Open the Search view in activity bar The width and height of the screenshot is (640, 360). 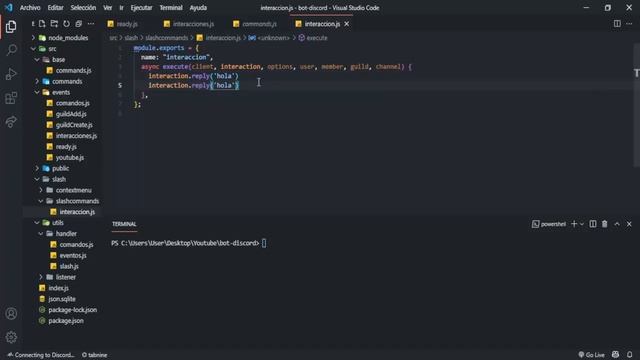click(x=11, y=50)
